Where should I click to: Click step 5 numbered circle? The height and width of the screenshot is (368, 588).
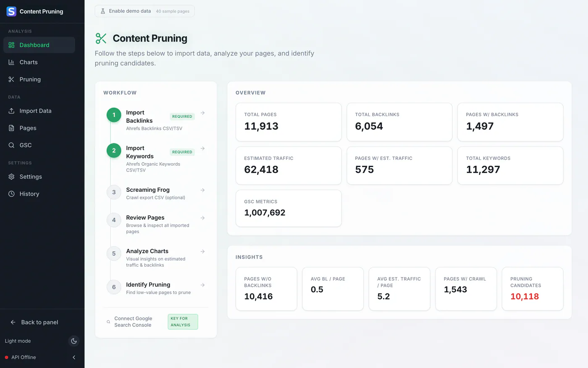[x=114, y=254]
